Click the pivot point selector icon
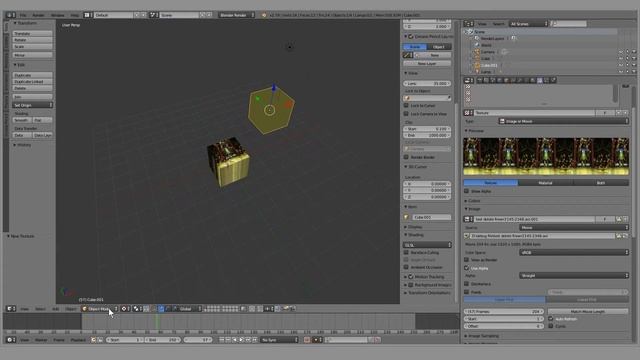 (137, 309)
